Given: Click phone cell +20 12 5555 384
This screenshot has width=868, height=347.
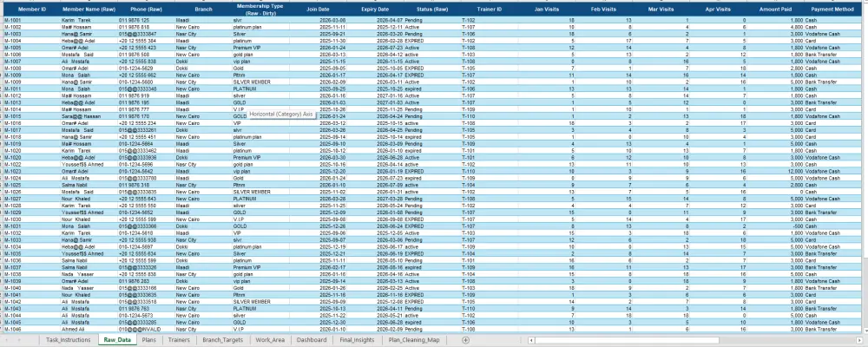Looking at the screenshot, I should click(x=146, y=41).
